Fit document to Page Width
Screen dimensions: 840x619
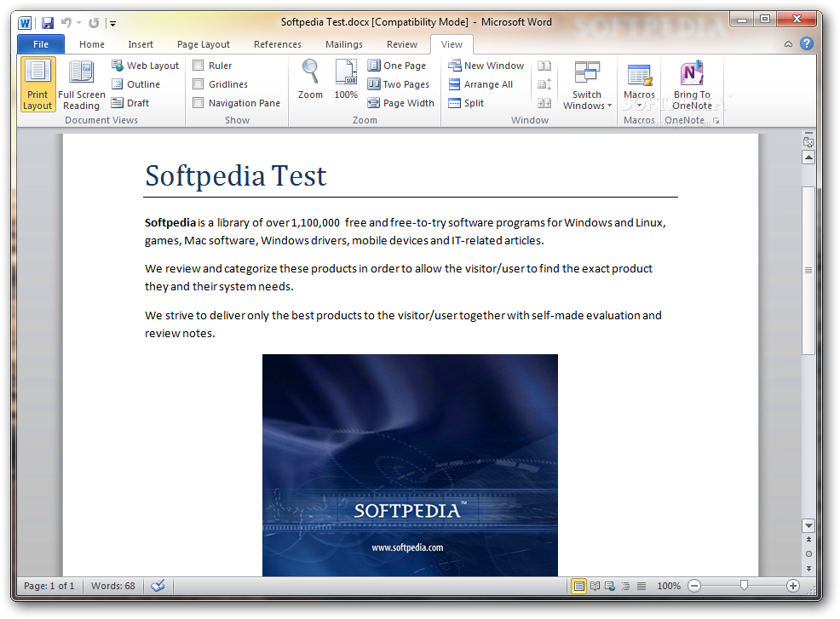click(400, 103)
